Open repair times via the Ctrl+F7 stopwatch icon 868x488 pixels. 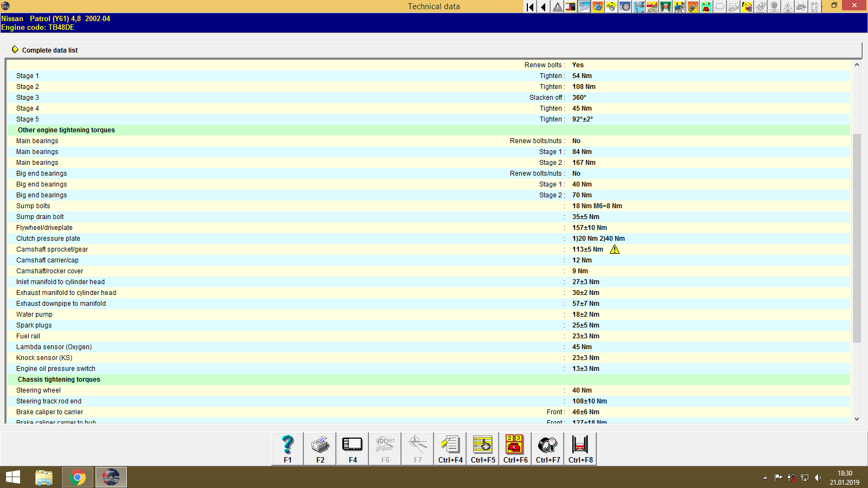point(547,448)
